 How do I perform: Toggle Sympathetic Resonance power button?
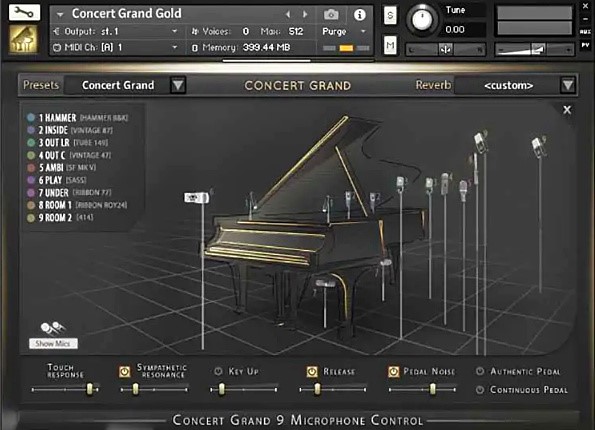coord(124,372)
